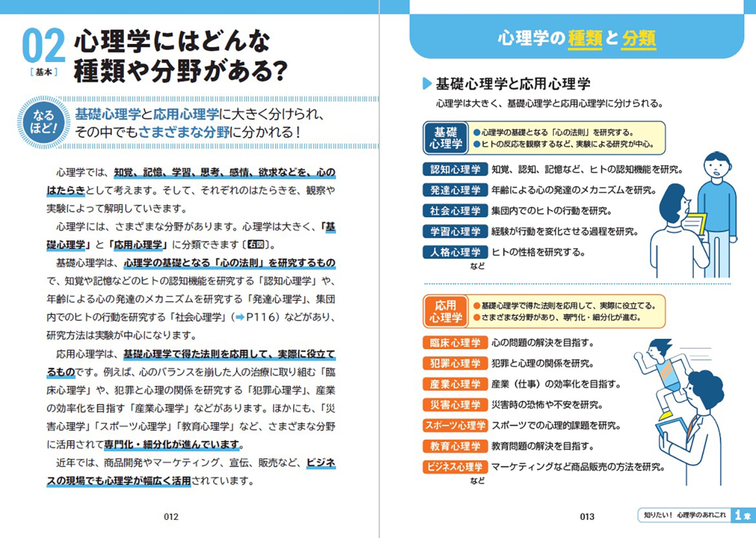Click the large 02 chapter number
Screen dimensions: 756x538
pos(43,45)
